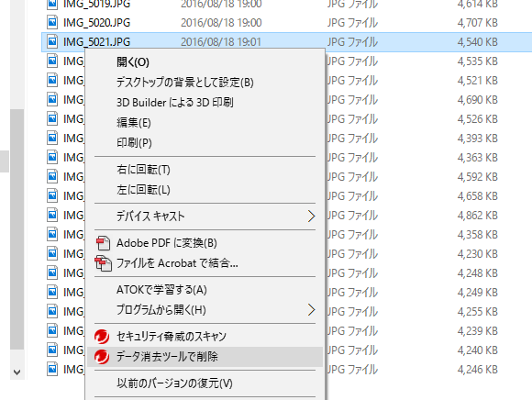Click the file icon in the 4,255 KB row

click(52, 311)
